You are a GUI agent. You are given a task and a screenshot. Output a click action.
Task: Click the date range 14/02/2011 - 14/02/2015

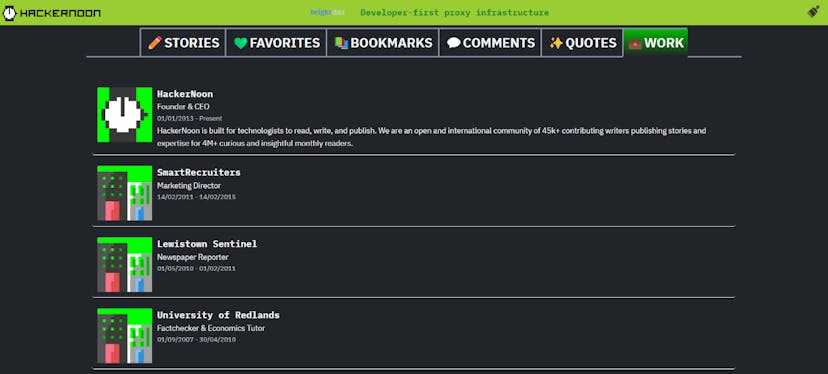pyautogui.click(x=196, y=197)
